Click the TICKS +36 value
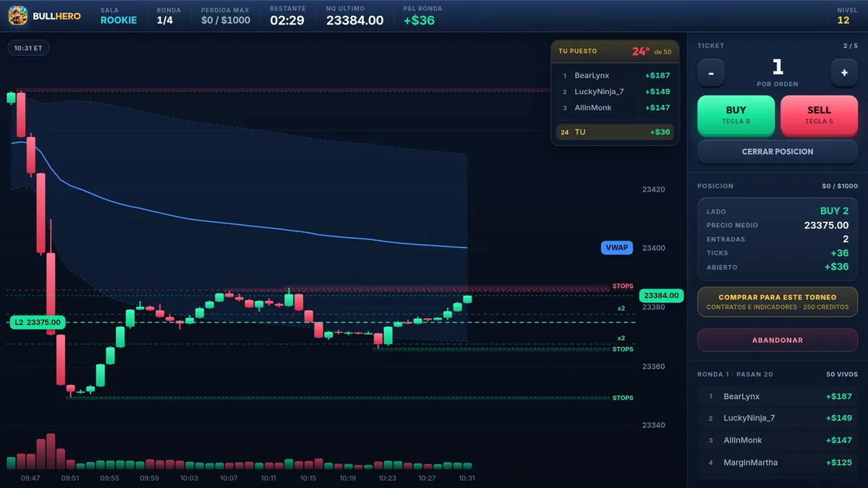This screenshot has height=488, width=868. [x=839, y=253]
